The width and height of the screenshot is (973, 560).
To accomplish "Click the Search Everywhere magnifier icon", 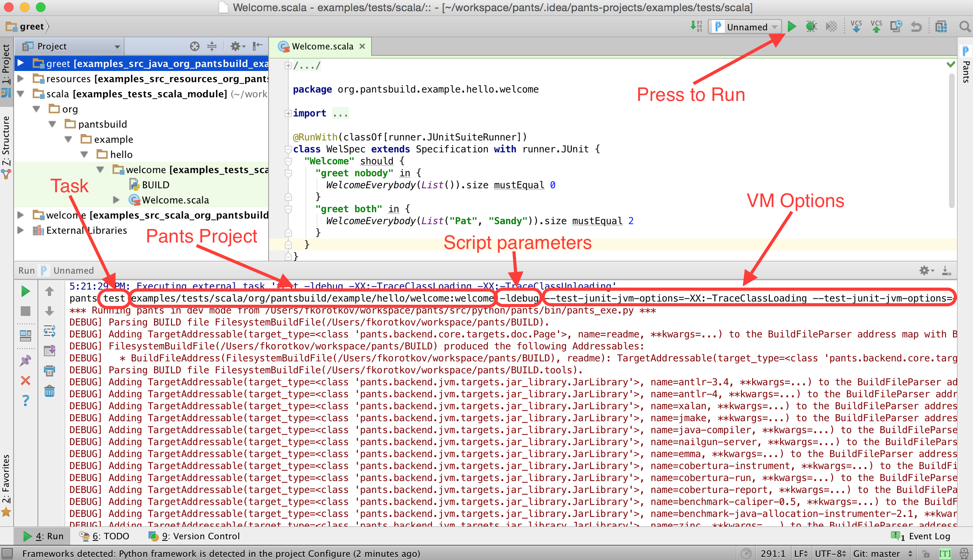I will click(x=965, y=27).
